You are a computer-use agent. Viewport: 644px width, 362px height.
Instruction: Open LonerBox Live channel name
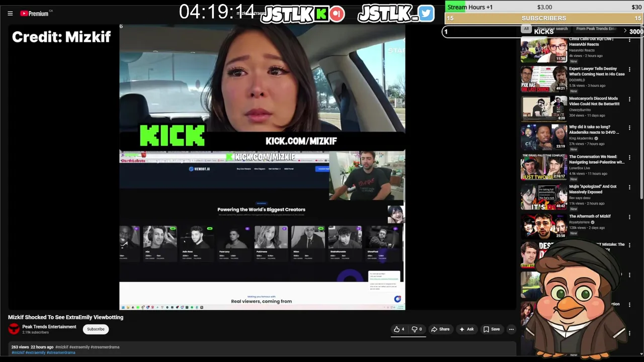[580, 168]
